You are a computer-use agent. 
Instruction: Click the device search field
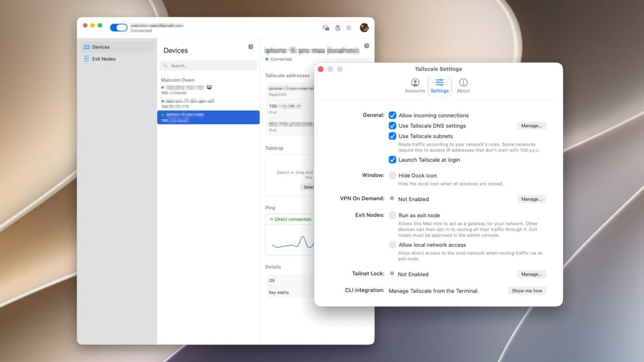(x=208, y=66)
